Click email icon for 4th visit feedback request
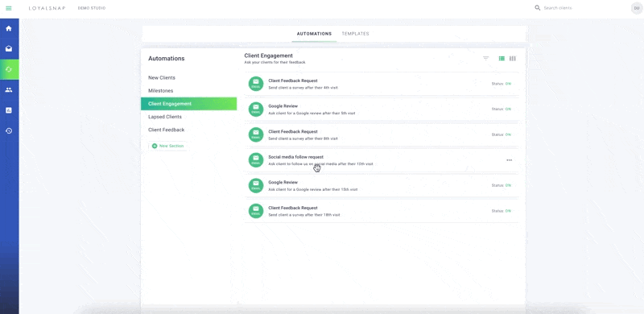644x314 pixels. (256, 84)
